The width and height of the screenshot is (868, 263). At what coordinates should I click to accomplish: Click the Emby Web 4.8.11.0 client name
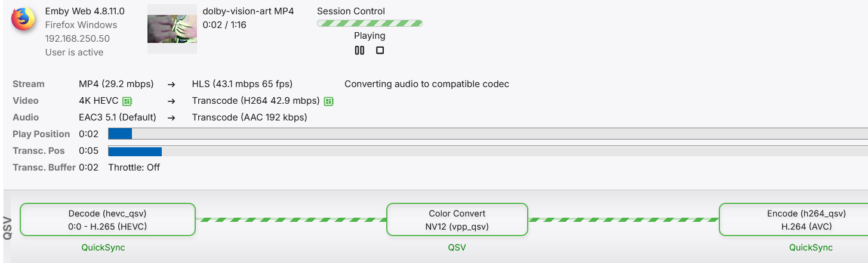click(x=85, y=11)
